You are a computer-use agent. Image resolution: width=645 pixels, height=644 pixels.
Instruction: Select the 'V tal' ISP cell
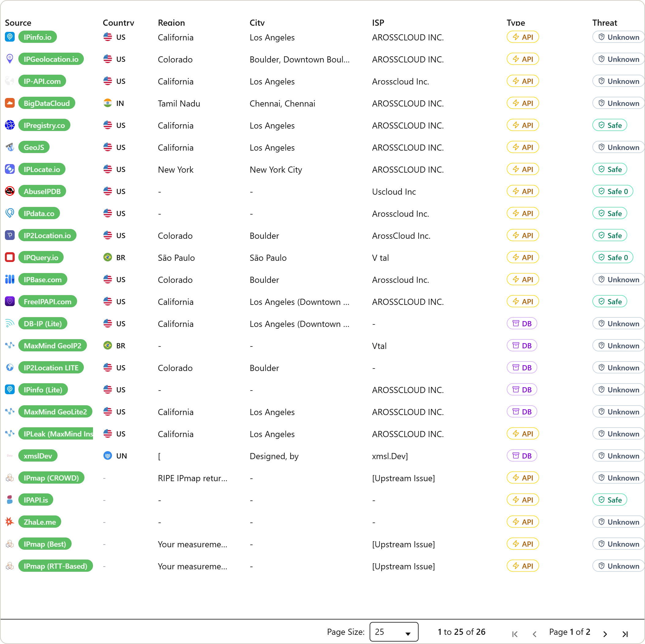(x=381, y=258)
